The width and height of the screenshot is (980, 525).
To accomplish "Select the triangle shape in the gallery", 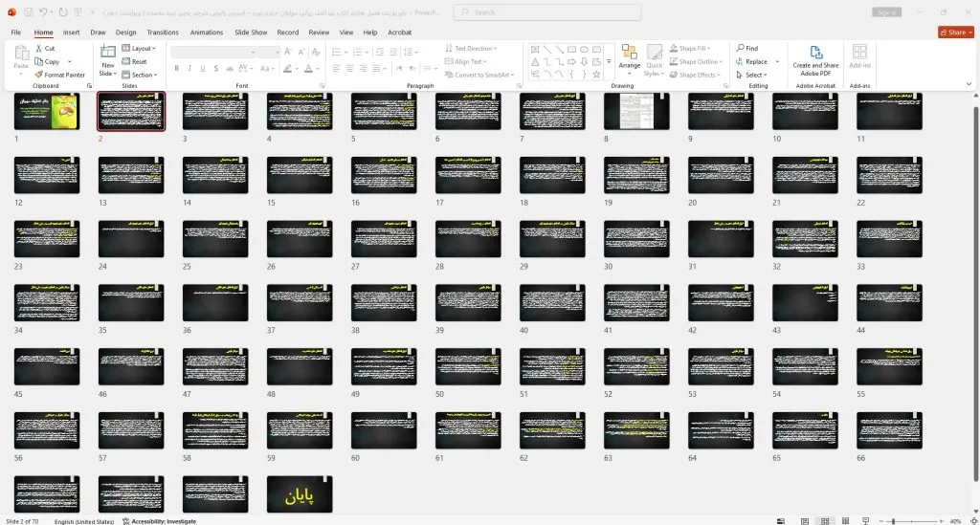I will coord(535,62).
